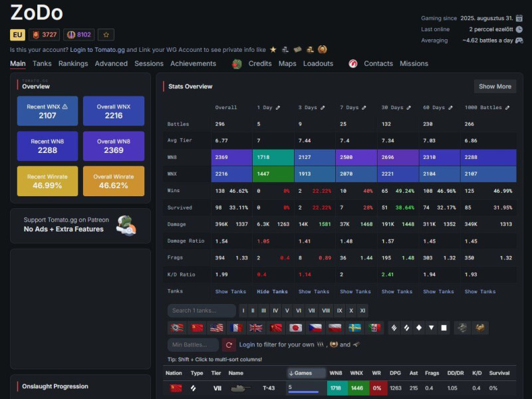Open the Tanks tab
This screenshot has width=532, height=399.
(x=42, y=63)
